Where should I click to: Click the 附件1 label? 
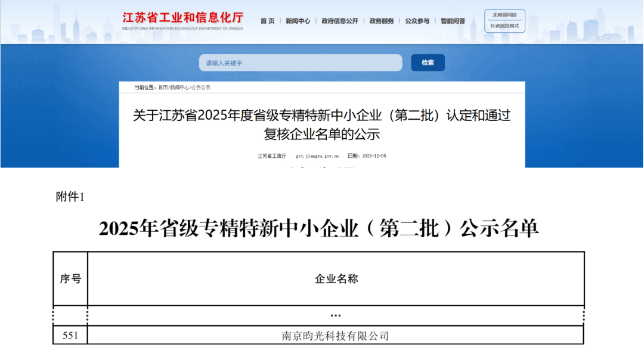click(70, 197)
